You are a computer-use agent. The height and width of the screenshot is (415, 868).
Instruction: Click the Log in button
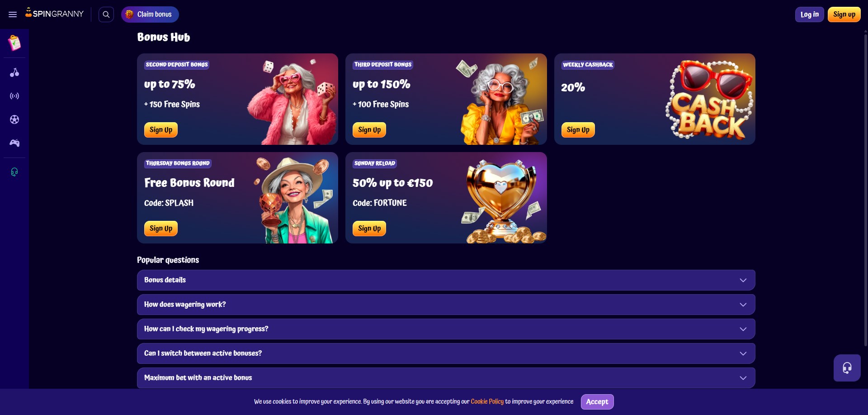click(x=809, y=14)
